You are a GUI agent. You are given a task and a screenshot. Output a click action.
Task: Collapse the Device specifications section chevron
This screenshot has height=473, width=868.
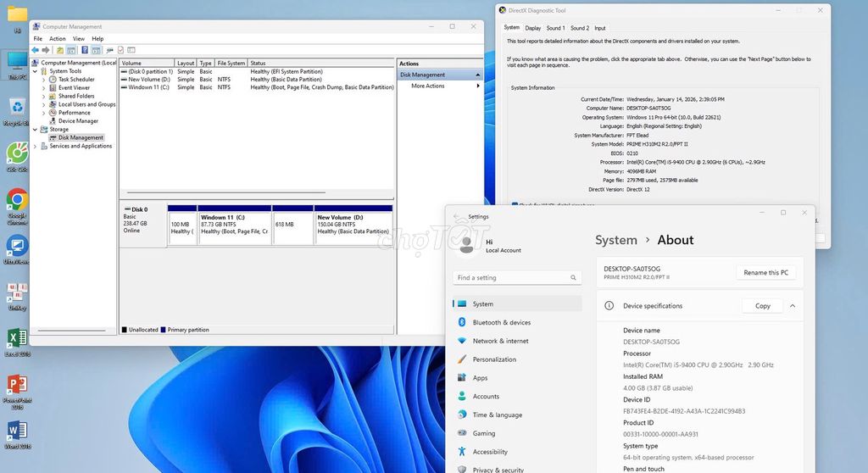coord(793,306)
